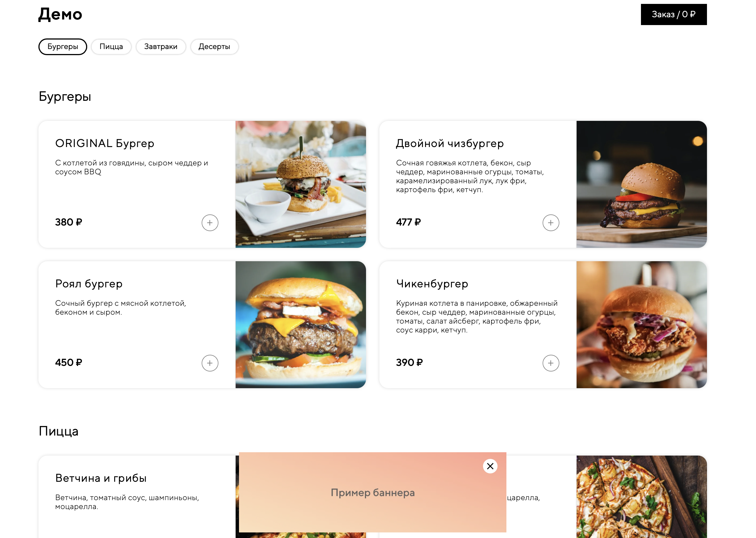756x538 pixels.
Task: Add Роял бургер using plus icon
Action: [x=210, y=363]
